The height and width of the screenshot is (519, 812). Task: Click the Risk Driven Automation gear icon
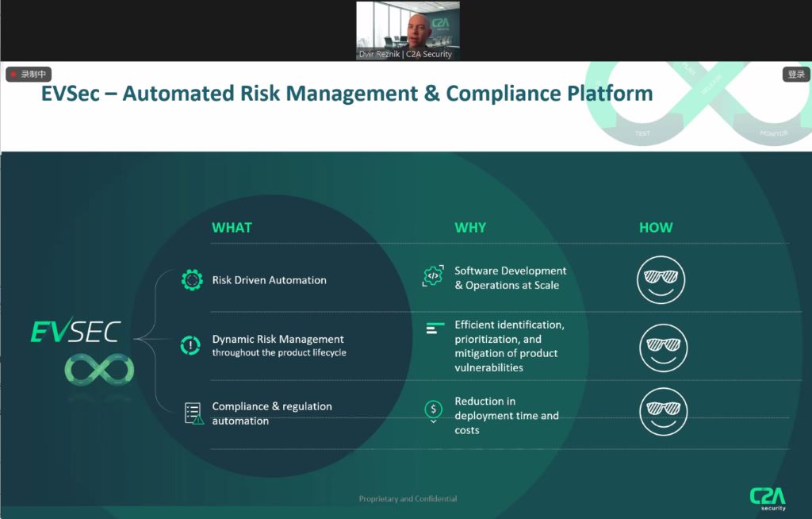coord(192,279)
